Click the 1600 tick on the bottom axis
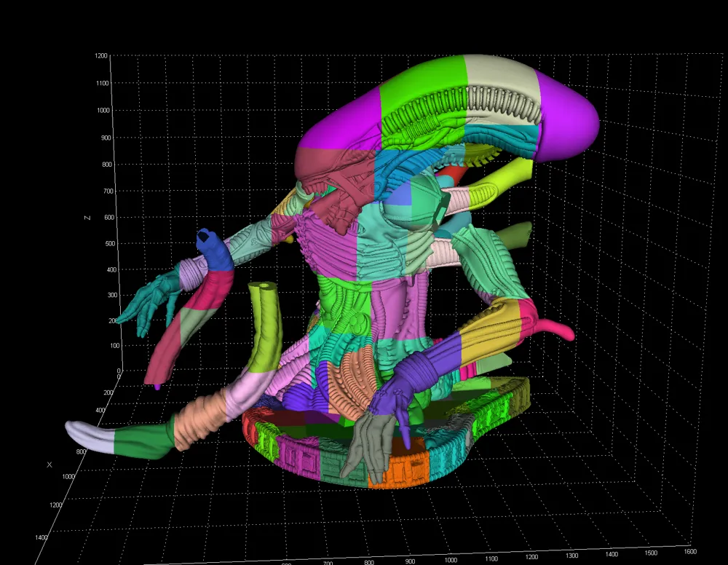The image size is (728, 565). coord(690,552)
